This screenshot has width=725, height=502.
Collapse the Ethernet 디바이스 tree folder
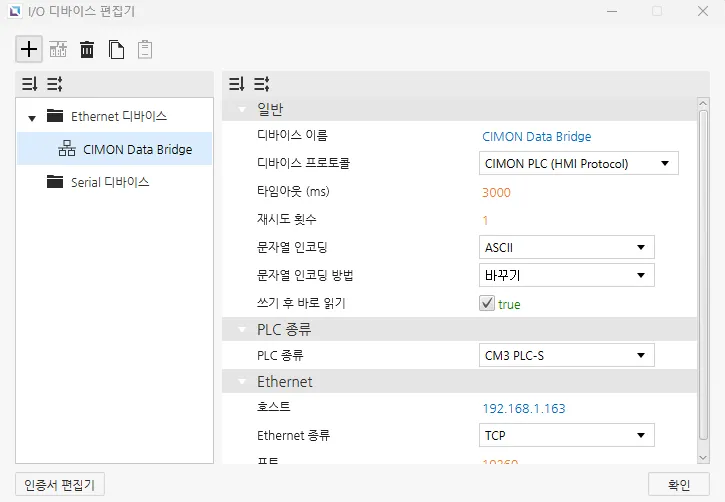[x=32, y=118]
